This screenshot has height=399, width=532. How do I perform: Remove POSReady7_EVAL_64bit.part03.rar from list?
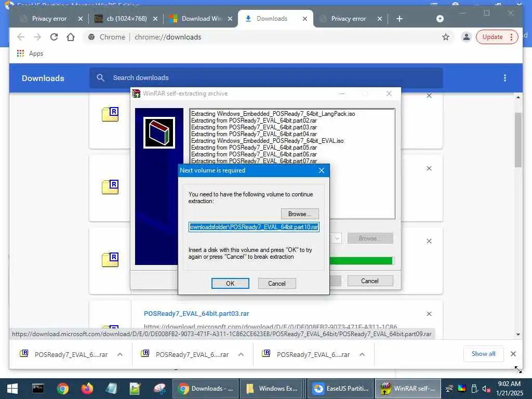click(x=429, y=314)
